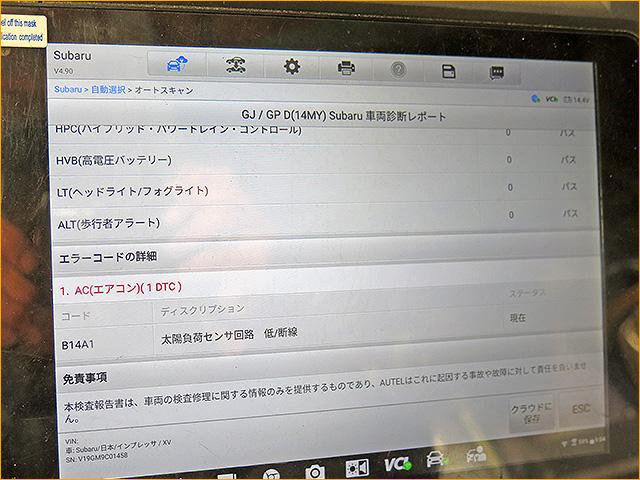This screenshot has height=480, width=640.
Task: Tap the オートスキャン breadcrumb text
Action: click(164, 90)
